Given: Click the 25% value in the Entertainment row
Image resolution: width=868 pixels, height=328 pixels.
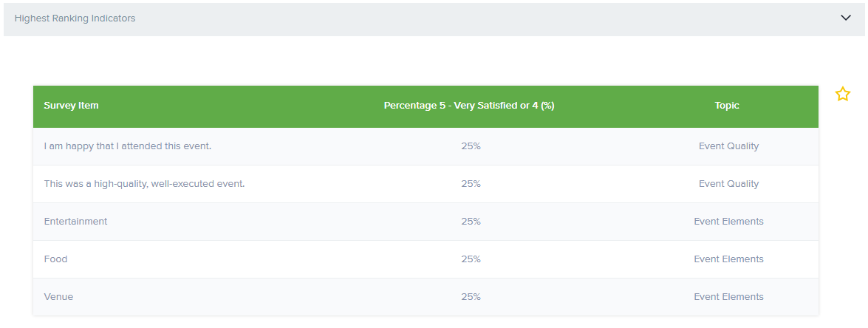Looking at the screenshot, I should pos(471,222).
